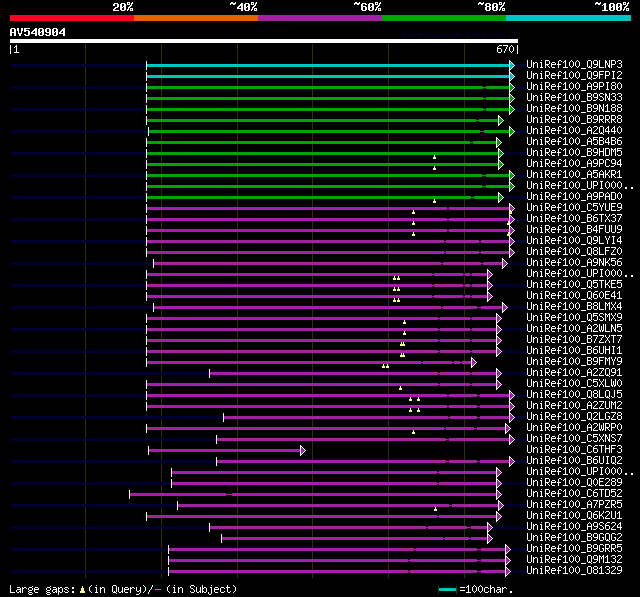Select the UniRef100_C5XNS7 label
640x597 pixels.
(x=574, y=439)
